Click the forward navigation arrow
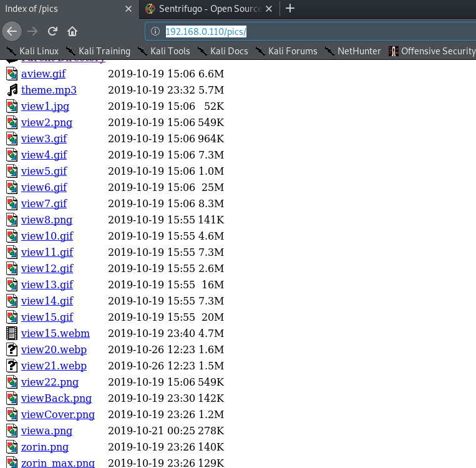 (32, 31)
